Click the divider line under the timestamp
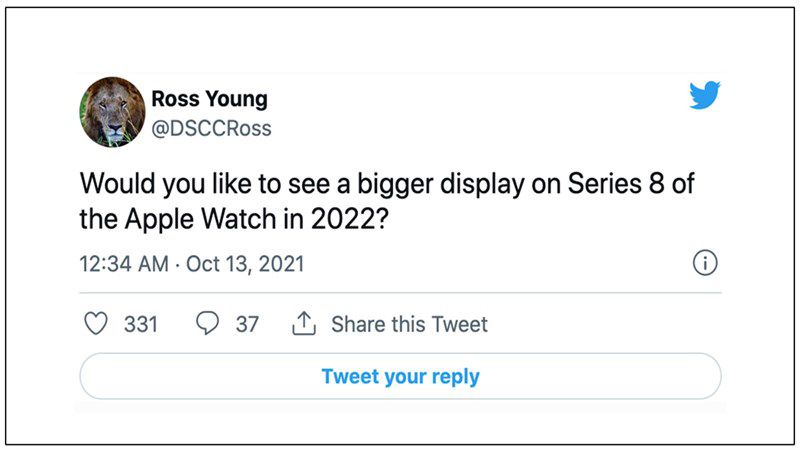This screenshot has width=800, height=450. tap(400, 293)
